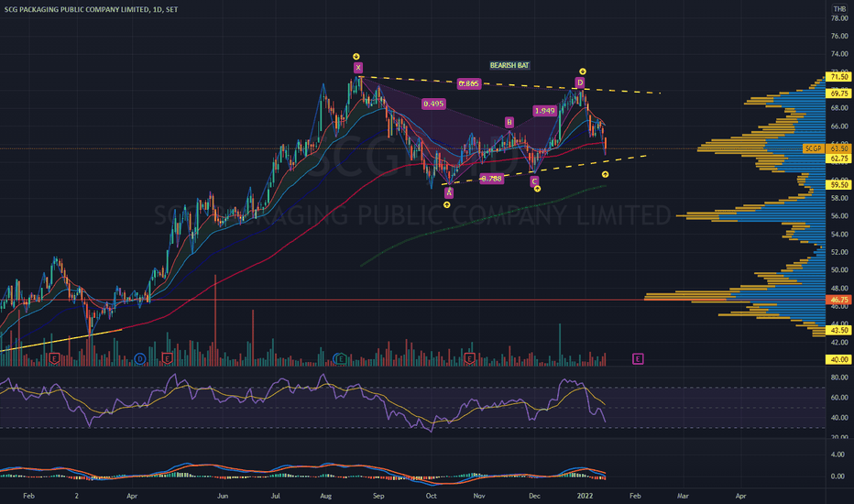Click the 40.00 level on RSI scale
This screenshot has height=504, width=854.
(839, 418)
